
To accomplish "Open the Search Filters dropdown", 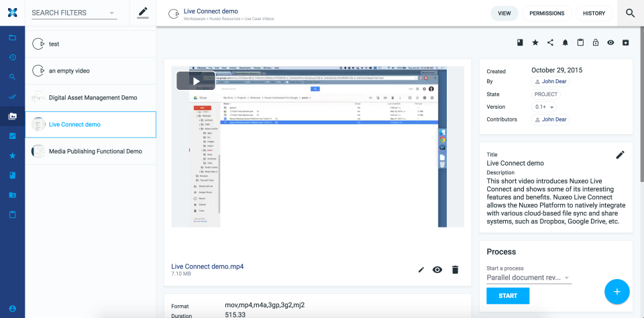I will point(74,13).
